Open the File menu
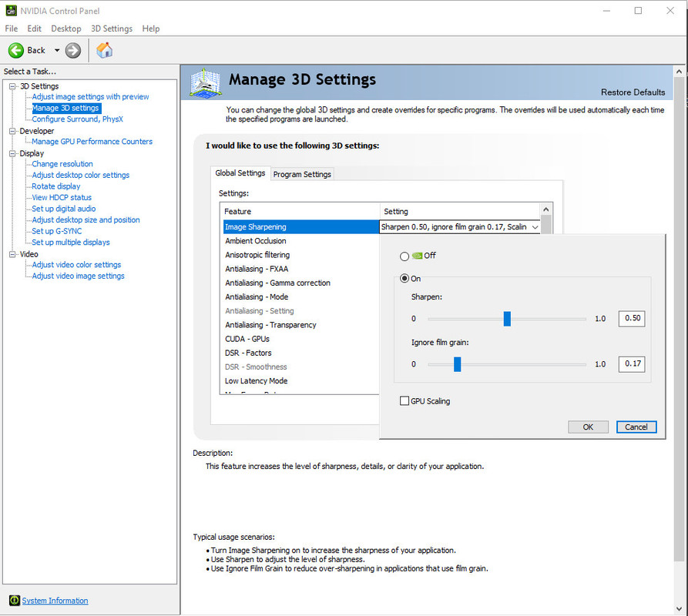688x616 pixels. [x=12, y=28]
